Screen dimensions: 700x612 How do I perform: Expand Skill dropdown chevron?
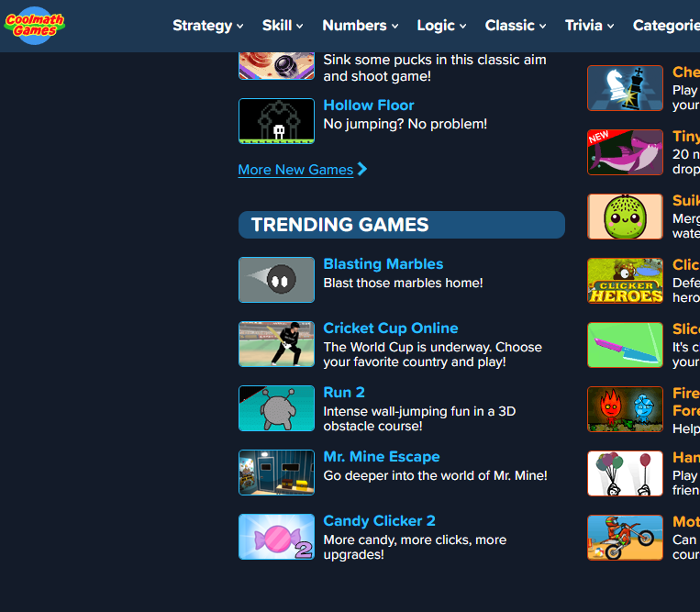[x=300, y=27]
